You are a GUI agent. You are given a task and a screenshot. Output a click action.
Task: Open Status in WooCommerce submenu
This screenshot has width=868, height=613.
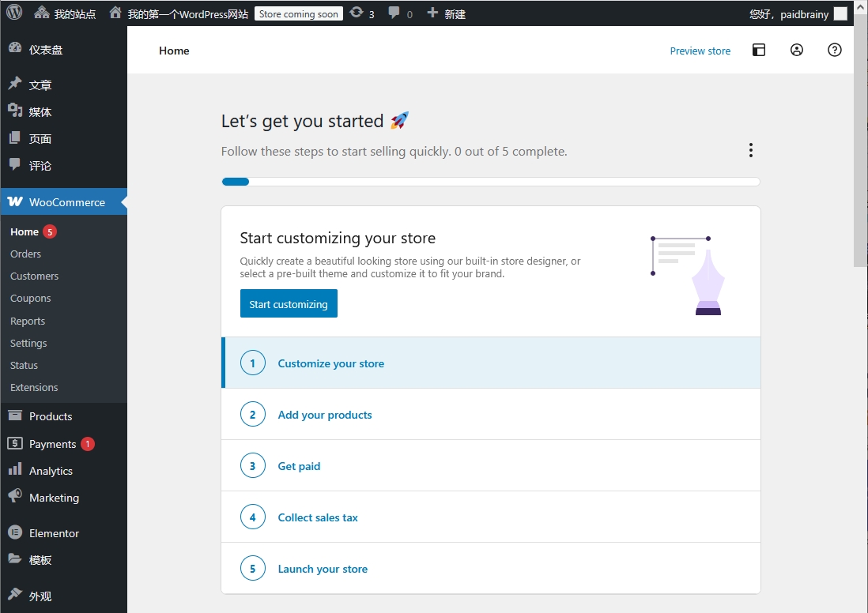tap(24, 365)
